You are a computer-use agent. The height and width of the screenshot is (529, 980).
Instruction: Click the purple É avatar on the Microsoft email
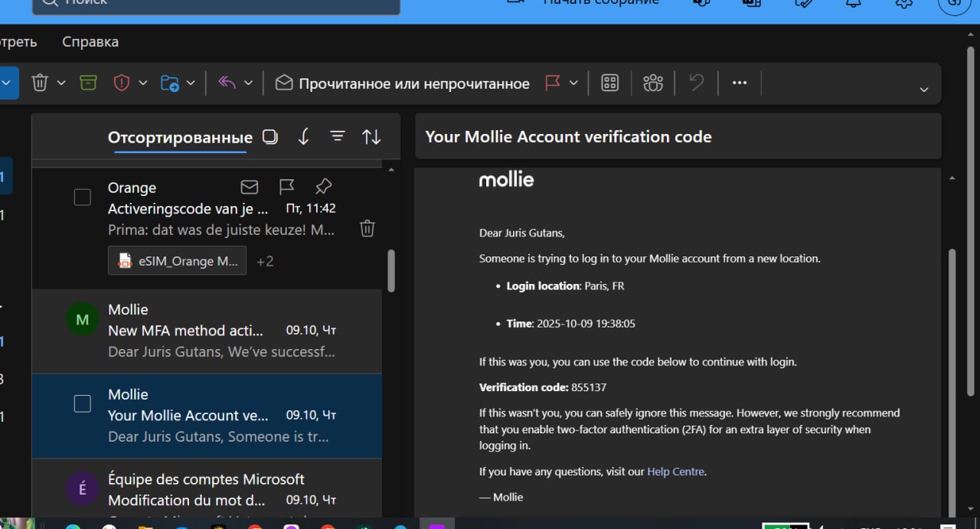(83, 489)
